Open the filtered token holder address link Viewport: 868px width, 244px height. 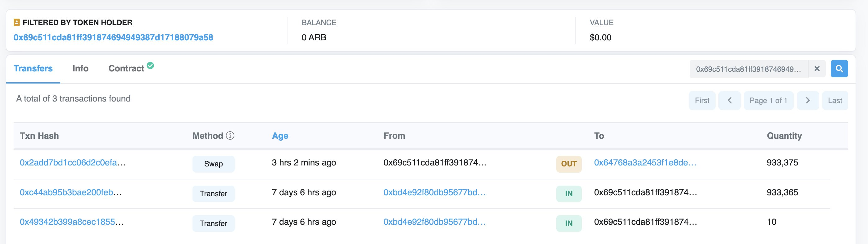point(113,38)
